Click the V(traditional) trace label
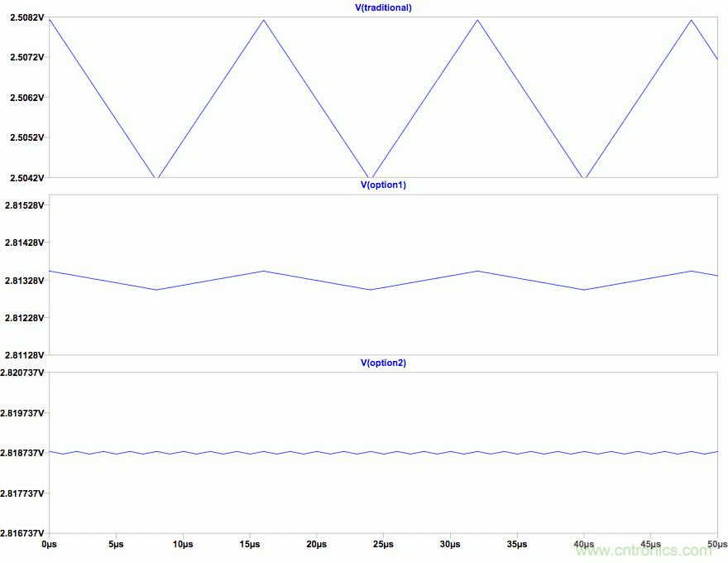Viewport: 728px width, 563px height. tap(382, 7)
